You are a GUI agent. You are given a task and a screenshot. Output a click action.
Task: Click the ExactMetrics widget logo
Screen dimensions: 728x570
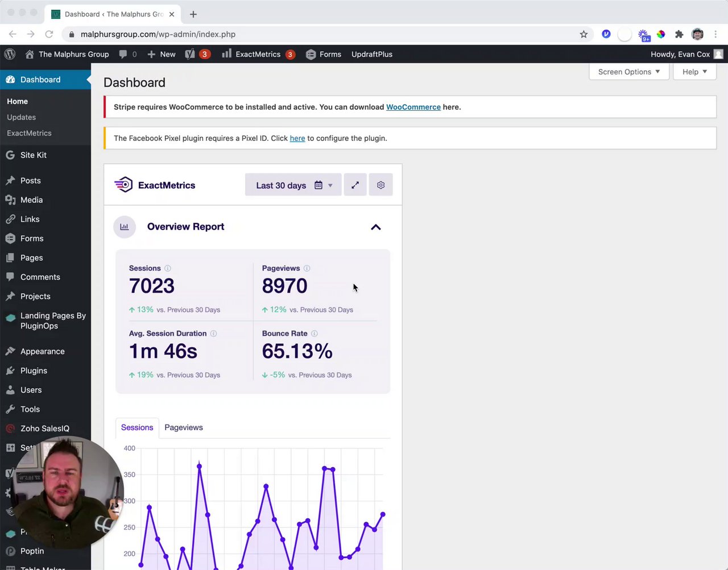coord(155,185)
